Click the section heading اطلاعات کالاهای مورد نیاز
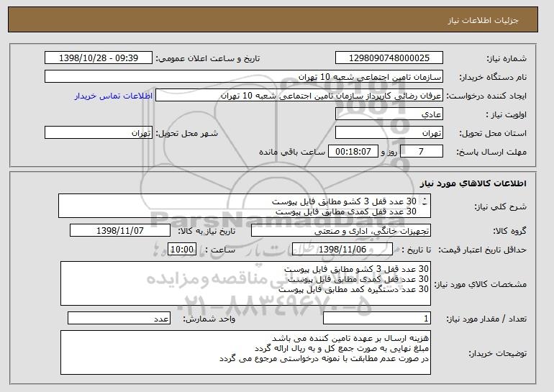Image resolution: width=554 pixels, height=392 pixels. 473,183
